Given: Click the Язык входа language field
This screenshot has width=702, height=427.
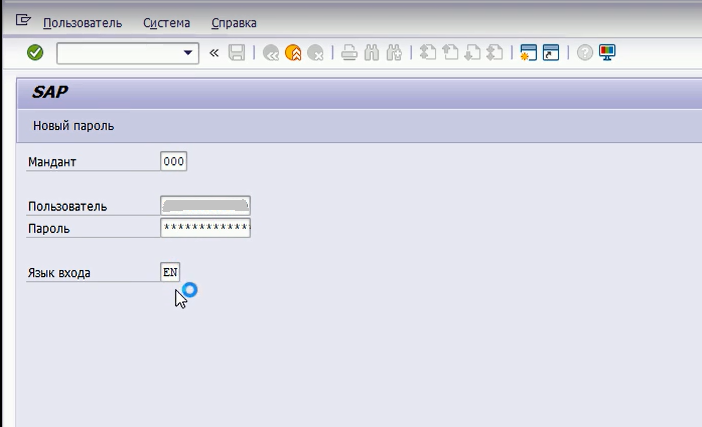Looking at the screenshot, I should [170, 272].
